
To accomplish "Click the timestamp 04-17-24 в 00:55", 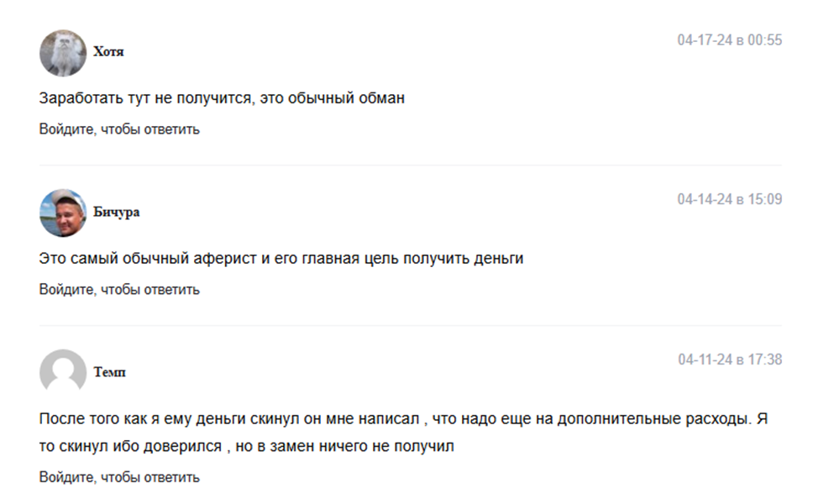I will tap(729, 40).
